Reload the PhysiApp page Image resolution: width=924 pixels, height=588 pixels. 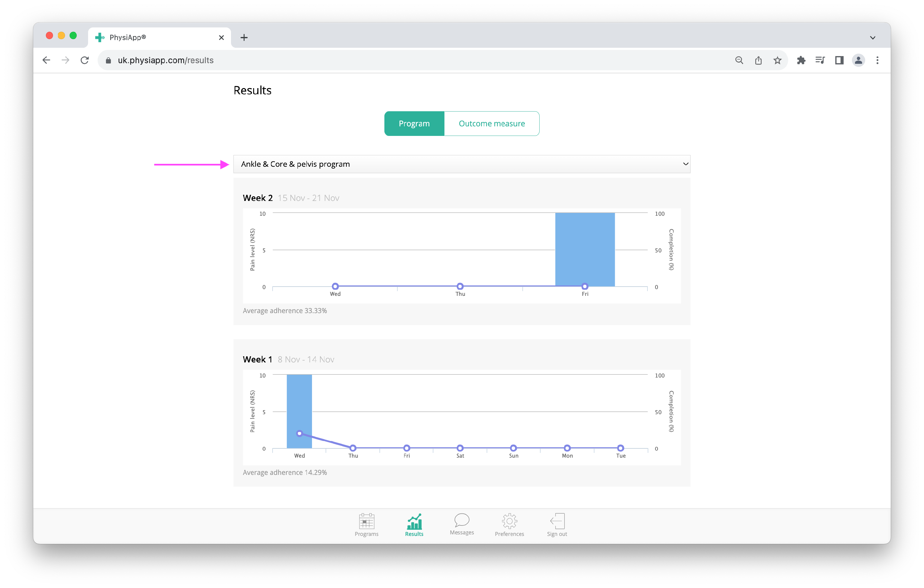(x=85, y=60)
